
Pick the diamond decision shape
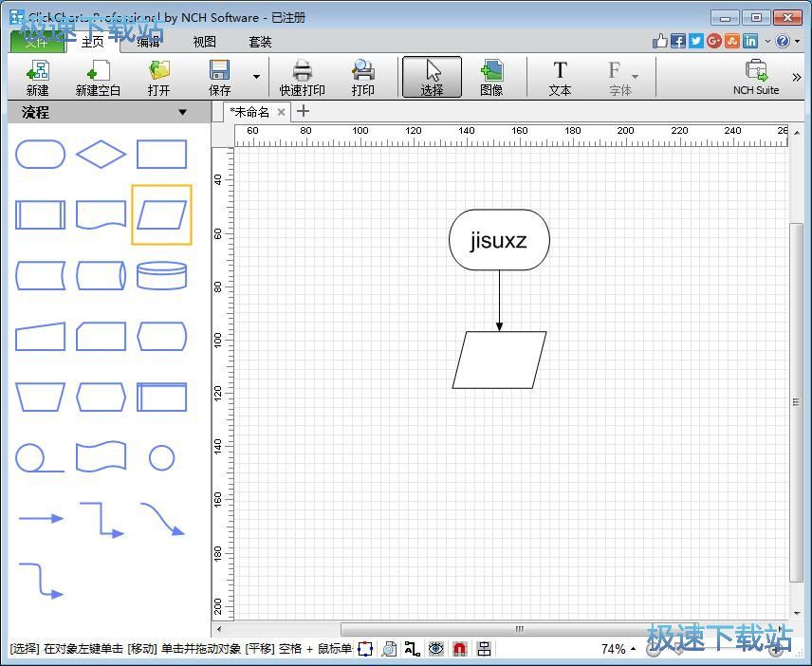(101, 154)
